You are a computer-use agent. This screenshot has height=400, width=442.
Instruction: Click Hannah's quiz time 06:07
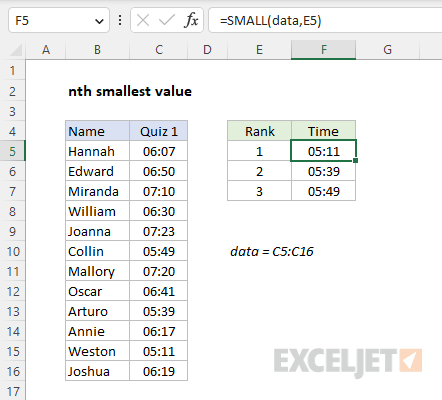click(159, 151)
